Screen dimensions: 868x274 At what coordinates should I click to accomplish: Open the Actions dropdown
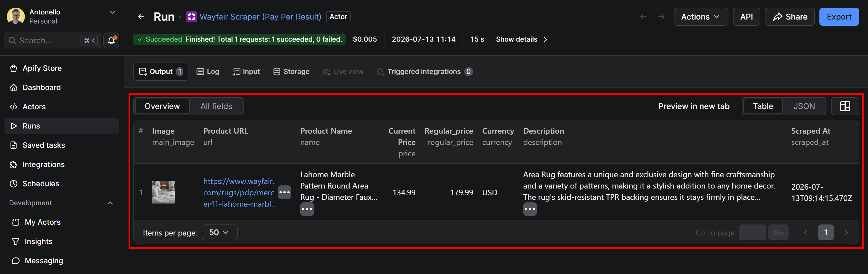click(x=700, y=17)
